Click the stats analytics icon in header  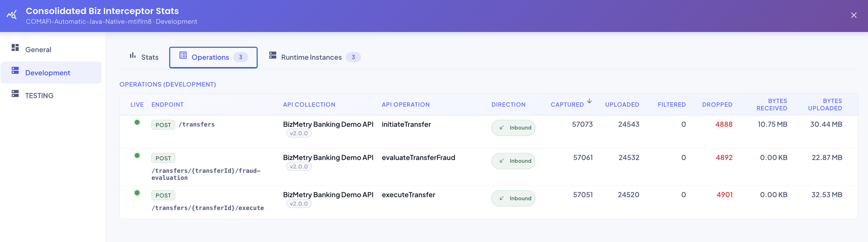pyautogui.click(x=12, y=15)
